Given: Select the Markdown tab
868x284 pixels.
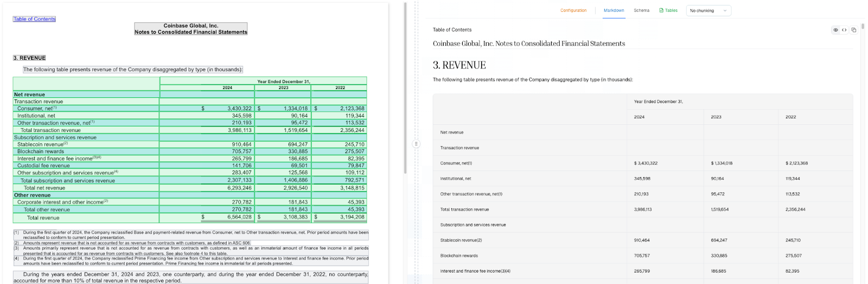Looking at the screenshot, I should click(614, 10).
